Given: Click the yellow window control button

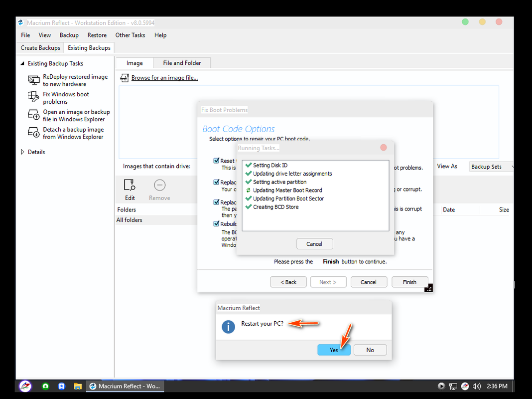Looking at the screenshot, I should (x=482, y=22).
